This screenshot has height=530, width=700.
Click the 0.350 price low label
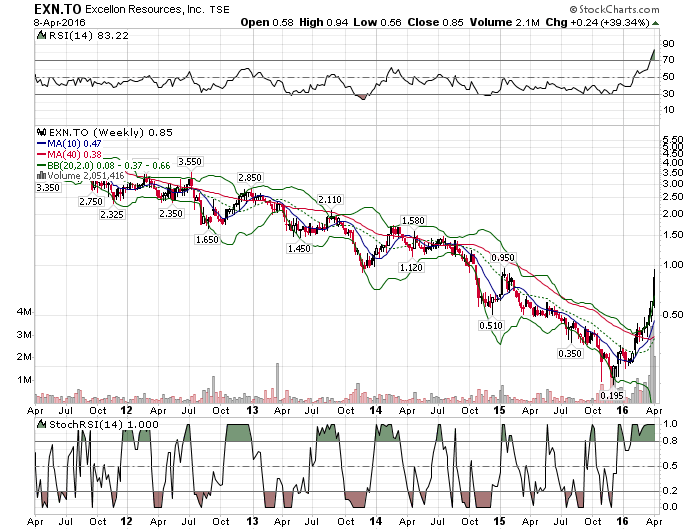pos(570,354)
